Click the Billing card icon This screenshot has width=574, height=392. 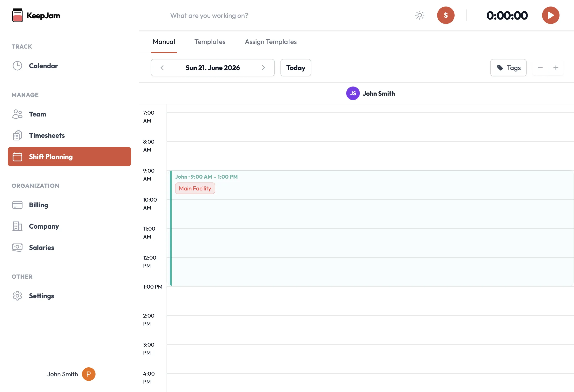coord(17,205)
